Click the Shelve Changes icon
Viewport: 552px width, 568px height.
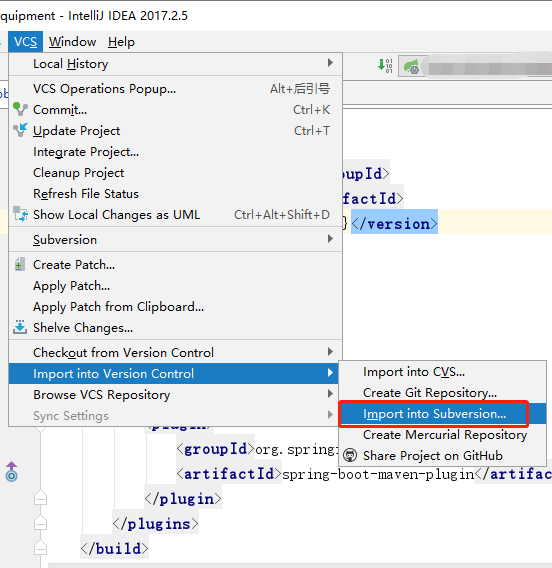click(20, 327)
